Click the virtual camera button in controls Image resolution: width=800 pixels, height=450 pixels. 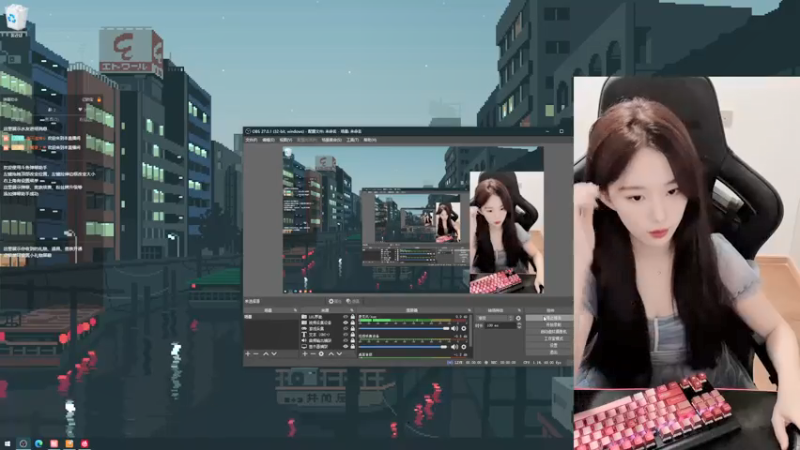(549, 331)
